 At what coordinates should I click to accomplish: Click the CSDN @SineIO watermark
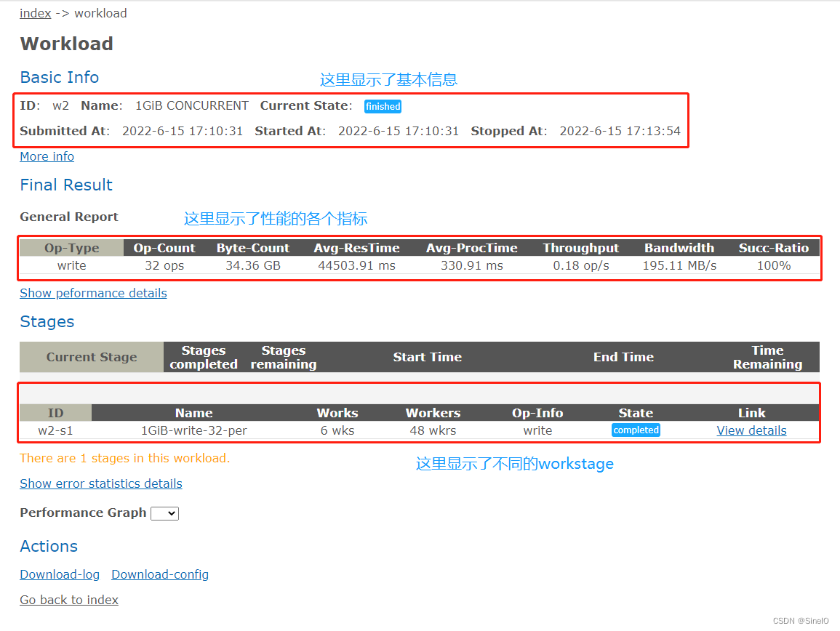pyautogui.click(x=800, y=620)
